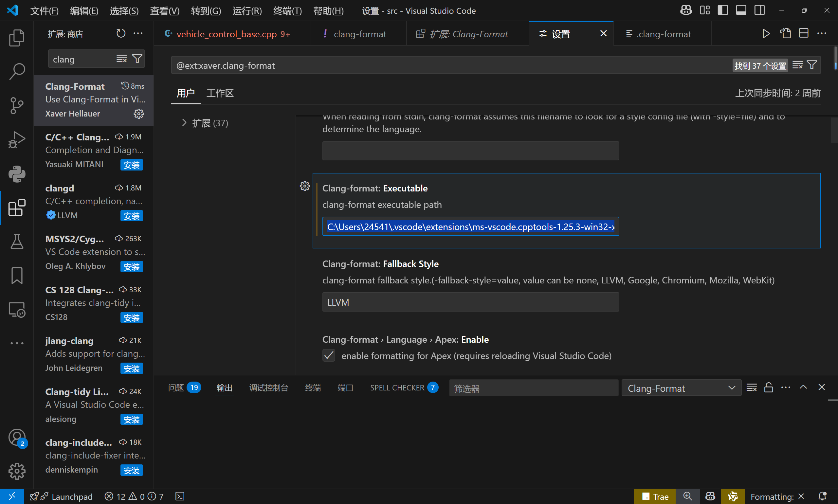Refresh the extensions marketplace list
Screen dimensions: 838x504
tap(121, 33)
